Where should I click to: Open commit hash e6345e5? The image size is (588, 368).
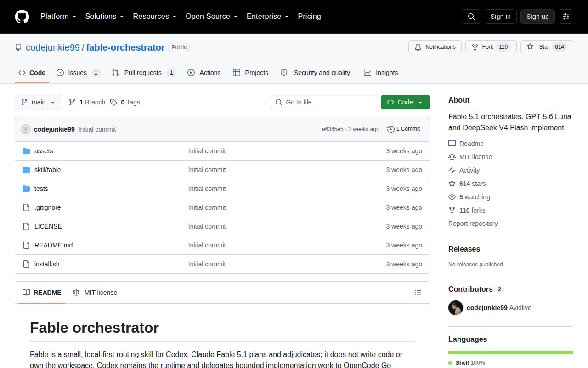(x=333, y=129)
